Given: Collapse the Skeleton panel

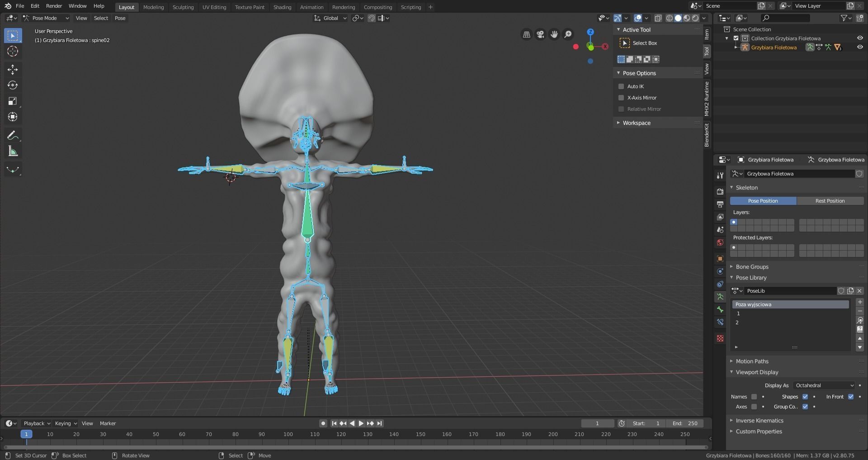Looking at the screenshot, I should point(746,188).
